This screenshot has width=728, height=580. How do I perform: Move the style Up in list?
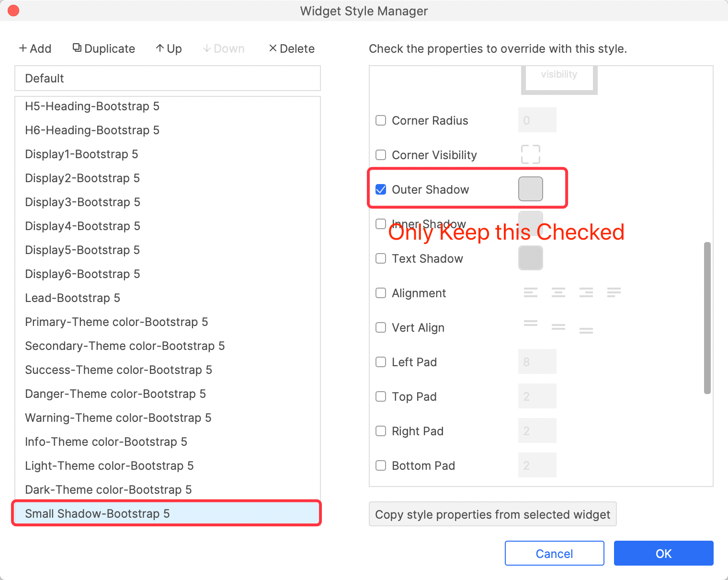pyautogui.click(x=169, y=49)
